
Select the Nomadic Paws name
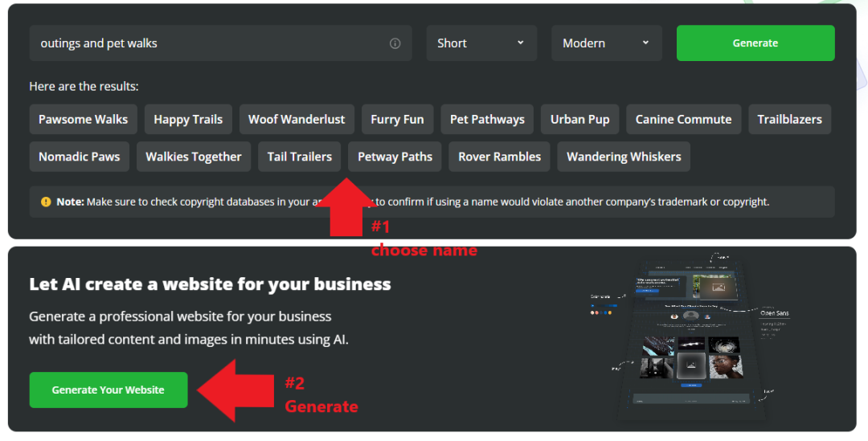[79, 157]
